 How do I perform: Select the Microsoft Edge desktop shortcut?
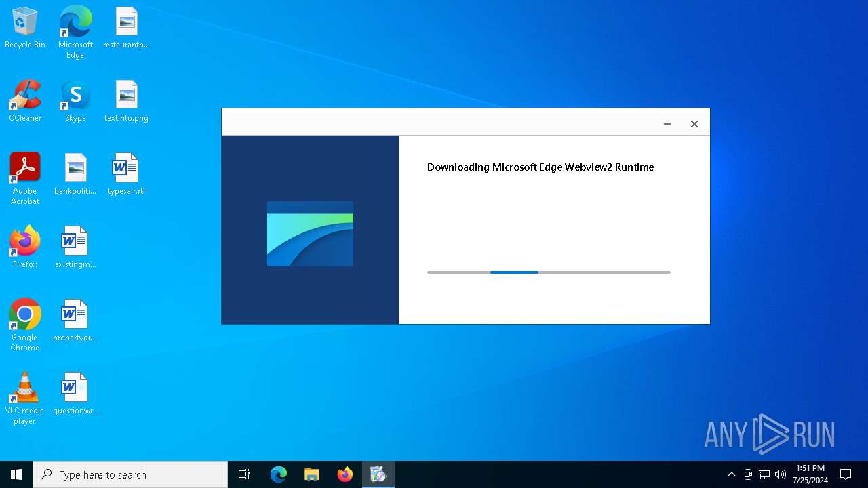tap(75, 32)
